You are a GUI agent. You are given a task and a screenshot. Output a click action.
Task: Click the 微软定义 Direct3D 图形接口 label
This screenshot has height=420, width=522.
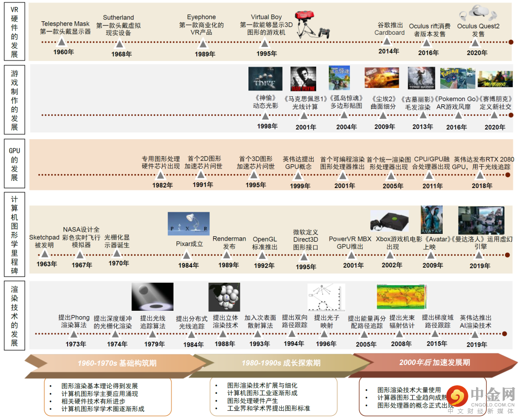click(x=305, y=240)
